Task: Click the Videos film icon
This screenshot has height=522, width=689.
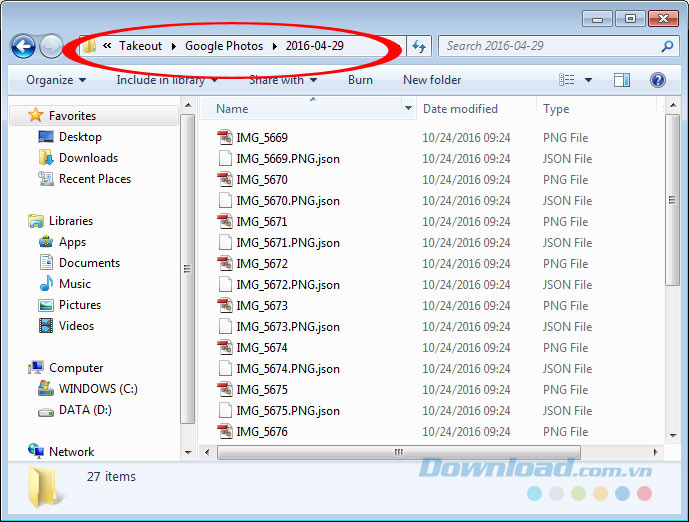Action: tap(46, 326)
